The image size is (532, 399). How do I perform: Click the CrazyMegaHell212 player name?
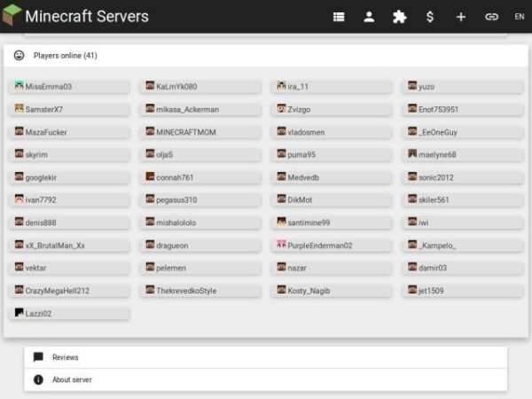58,291
